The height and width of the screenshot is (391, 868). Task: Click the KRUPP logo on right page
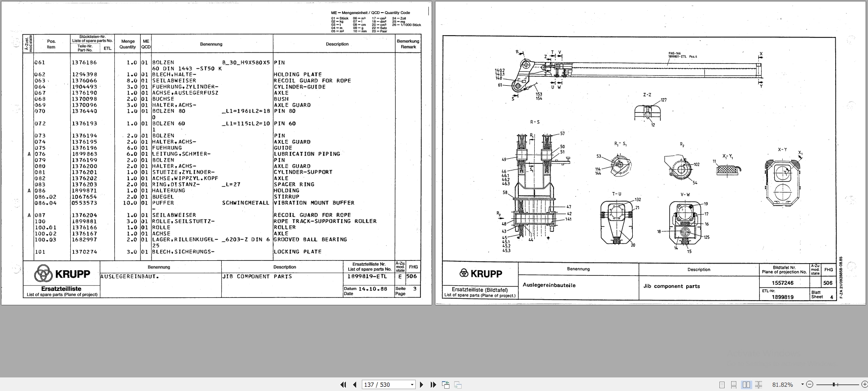480,273
